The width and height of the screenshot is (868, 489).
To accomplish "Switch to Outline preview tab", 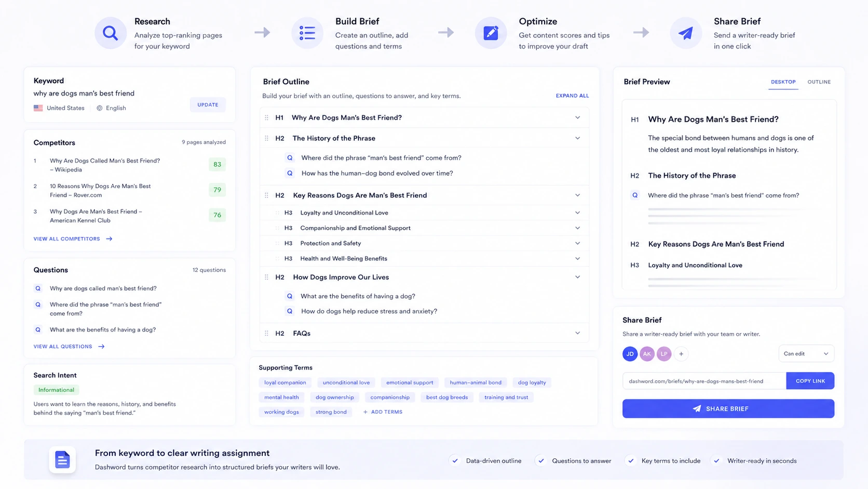I will click(819, 82).
